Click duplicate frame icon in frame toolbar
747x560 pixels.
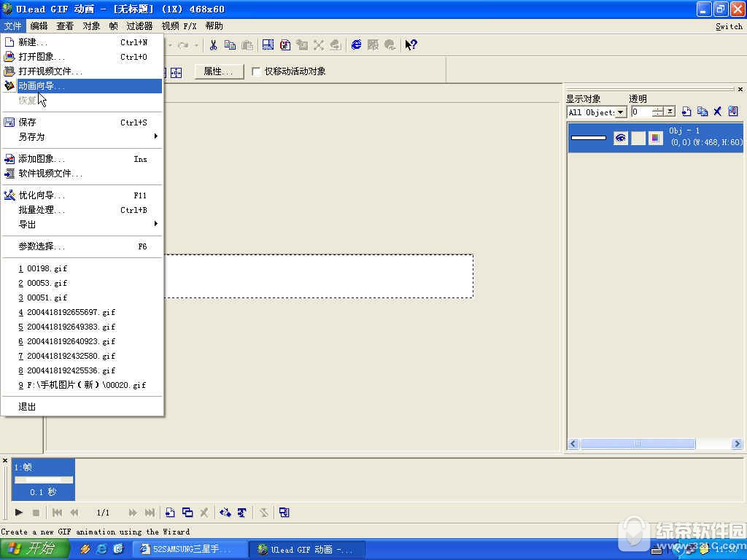point(187,513)
